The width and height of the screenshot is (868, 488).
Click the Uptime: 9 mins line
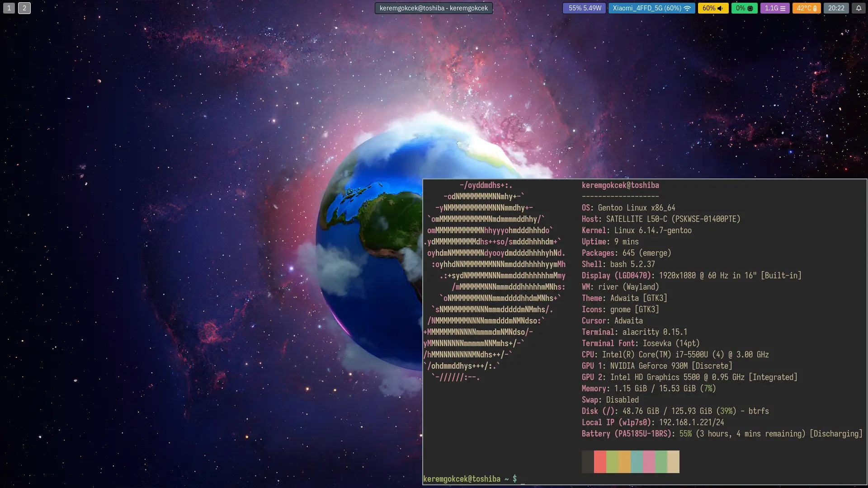[610, 242]
